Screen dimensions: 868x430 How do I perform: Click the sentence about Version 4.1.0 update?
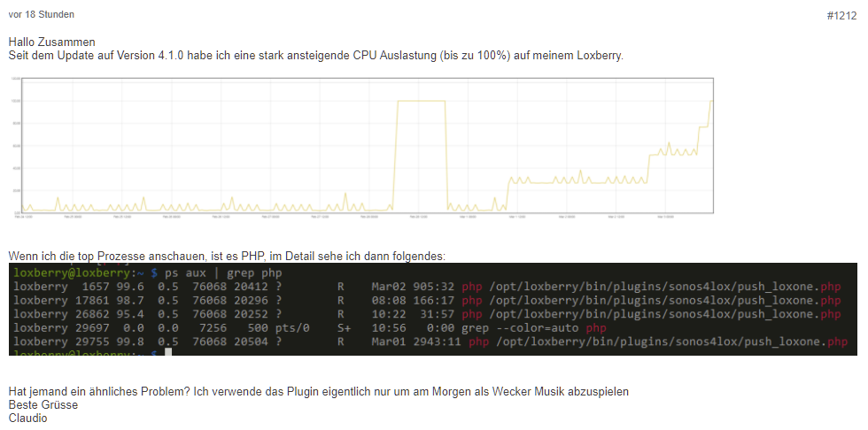tap(316, 56)
